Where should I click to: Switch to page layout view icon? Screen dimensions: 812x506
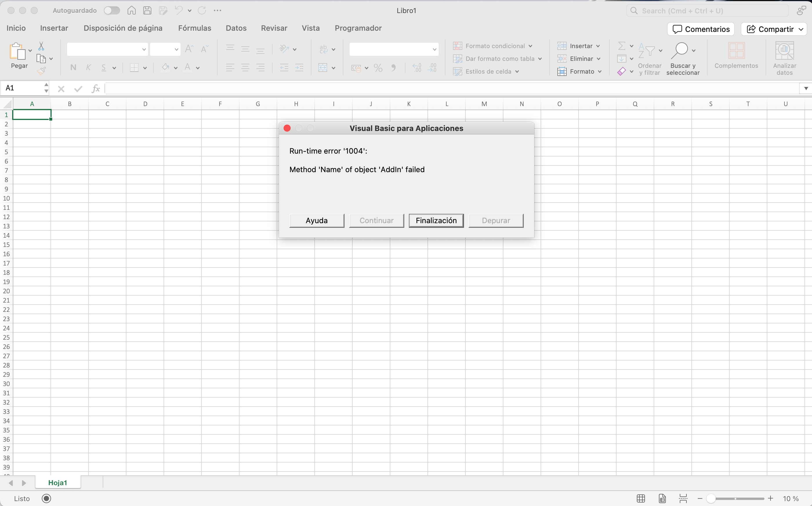point(662,498)
